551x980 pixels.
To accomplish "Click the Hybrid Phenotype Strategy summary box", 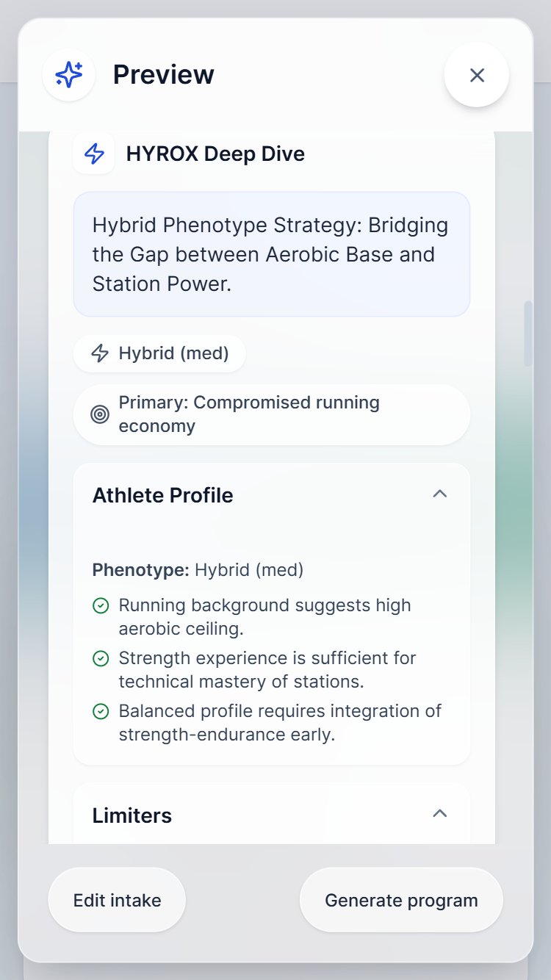I will tap(271, 254).
